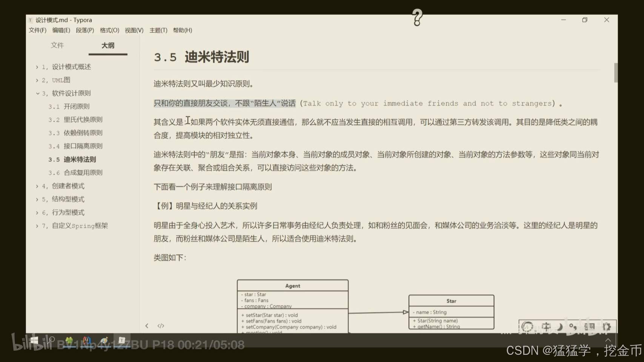Image resolution: width=644 pixels, height=362 pixels.
Task: Click the line 下面看一个例子来理解接口隔离原则
Action: [212, 187]
